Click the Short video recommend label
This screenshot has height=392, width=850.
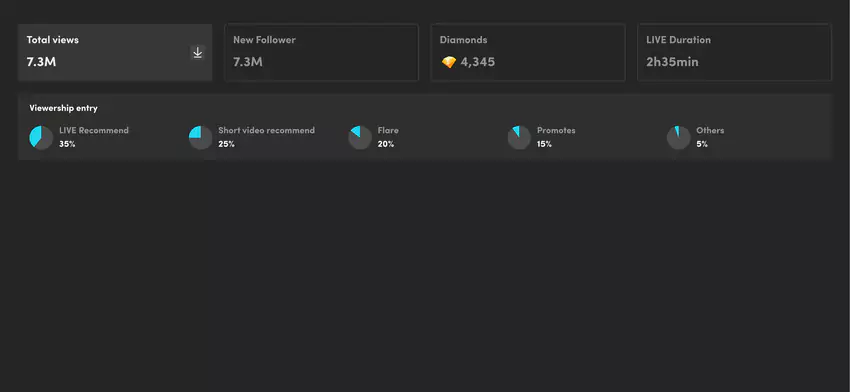coord(266,130)
